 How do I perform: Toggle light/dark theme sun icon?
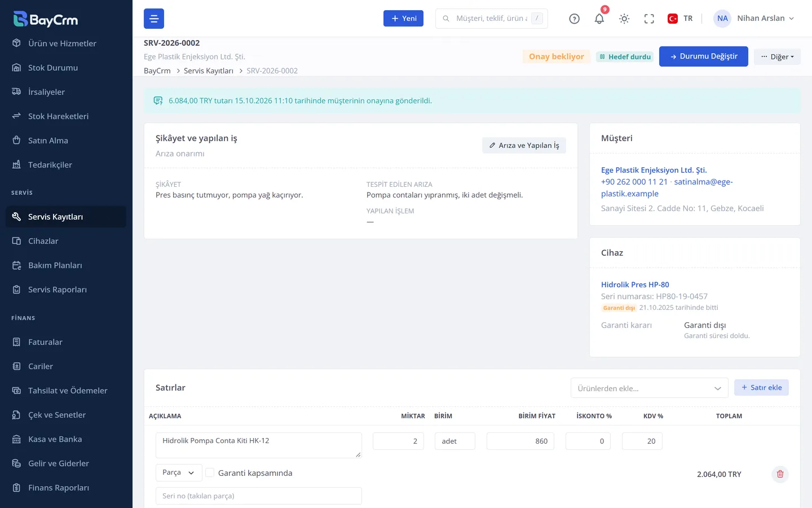click(x=624, y=19)
